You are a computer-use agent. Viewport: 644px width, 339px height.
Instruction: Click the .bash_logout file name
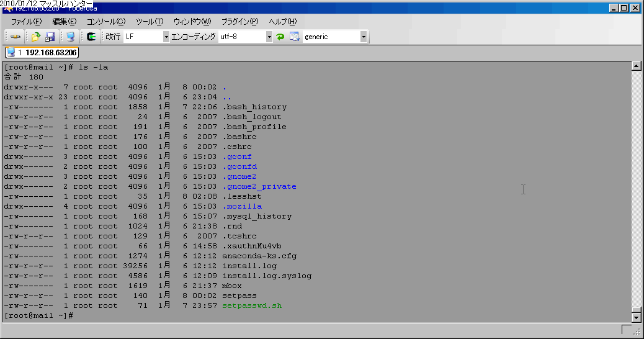click(x=251, y=117)
